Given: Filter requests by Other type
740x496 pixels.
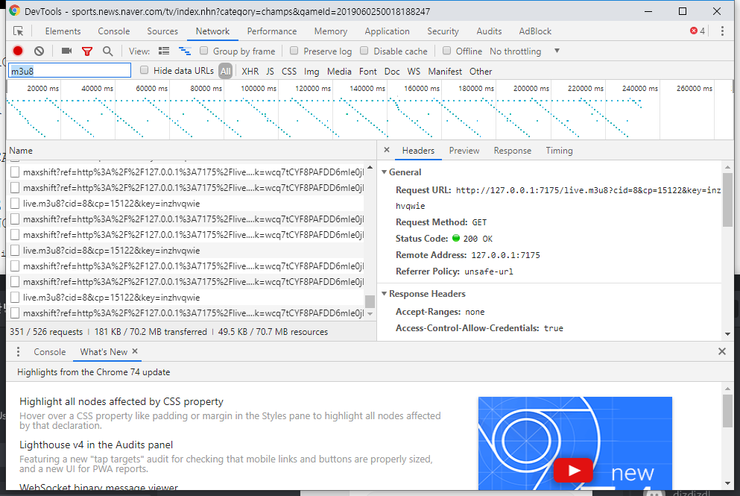Looking at the screenshot, I should (480, 71).
